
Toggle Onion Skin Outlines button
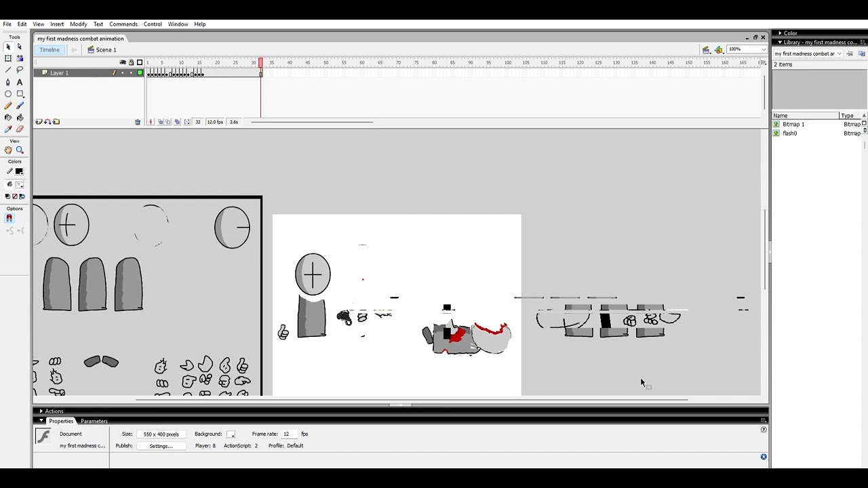(168, 122)
